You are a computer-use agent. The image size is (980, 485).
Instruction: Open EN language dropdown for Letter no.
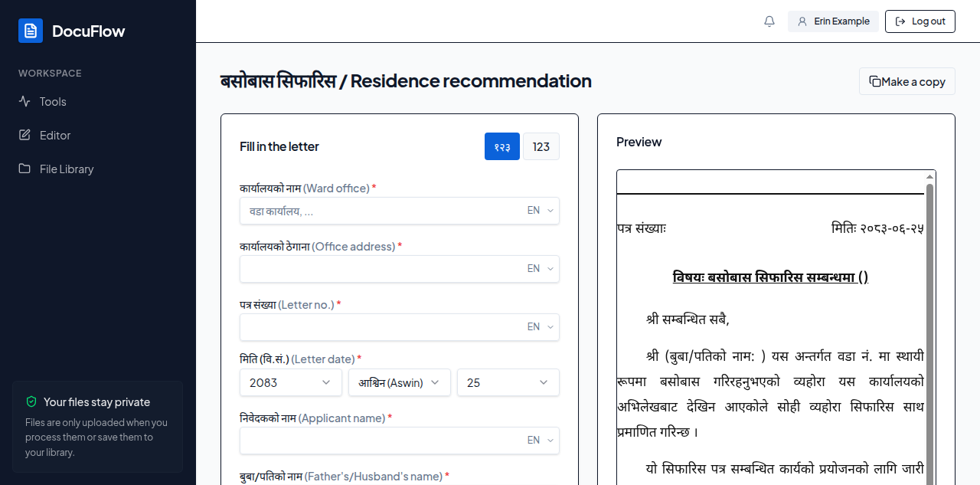[541, 327]
